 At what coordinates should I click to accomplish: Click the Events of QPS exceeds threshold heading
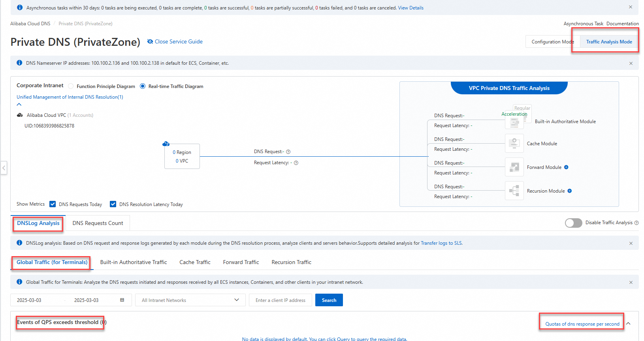pos(62,322)
